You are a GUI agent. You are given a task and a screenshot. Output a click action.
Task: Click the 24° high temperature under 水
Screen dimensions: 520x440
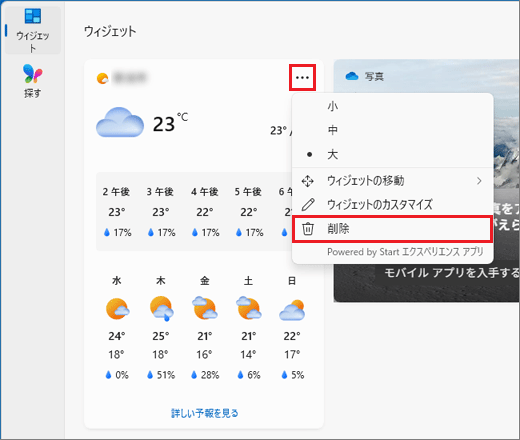117,336
